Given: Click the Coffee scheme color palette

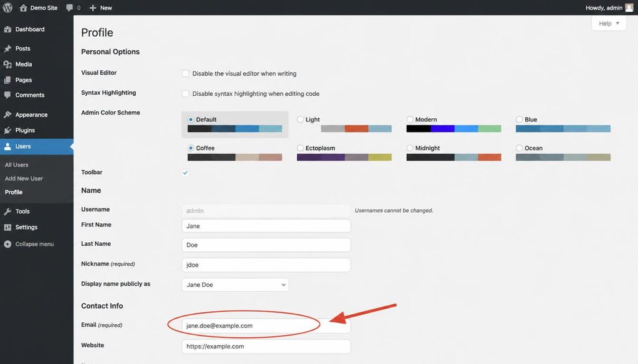Looking at the screenshot, I should (235, 157).
